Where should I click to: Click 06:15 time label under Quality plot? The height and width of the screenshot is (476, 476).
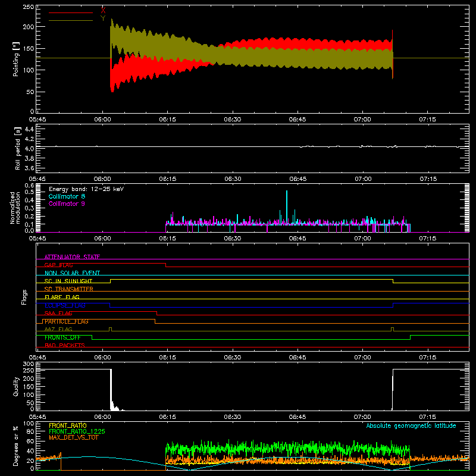[168, 417]
